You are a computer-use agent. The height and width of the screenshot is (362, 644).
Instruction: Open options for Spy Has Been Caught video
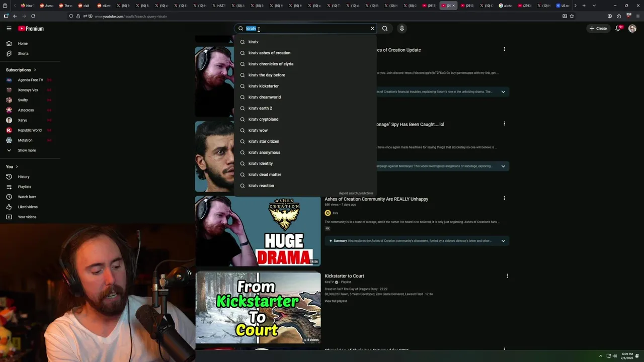click(504, 124)
